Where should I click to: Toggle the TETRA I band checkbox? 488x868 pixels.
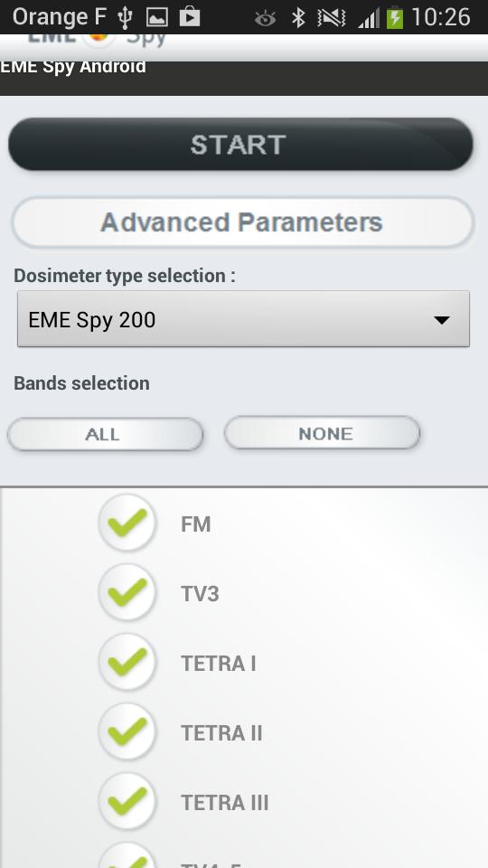coord(127,663)
